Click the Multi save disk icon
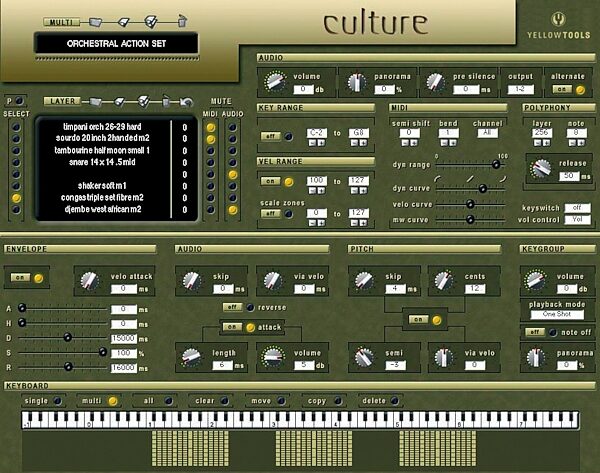 (124, 23)
